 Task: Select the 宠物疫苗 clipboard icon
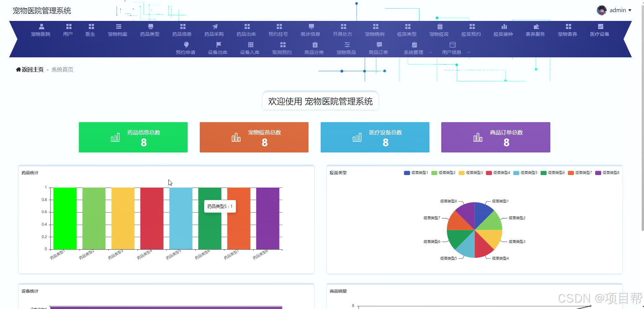[440, 26]
